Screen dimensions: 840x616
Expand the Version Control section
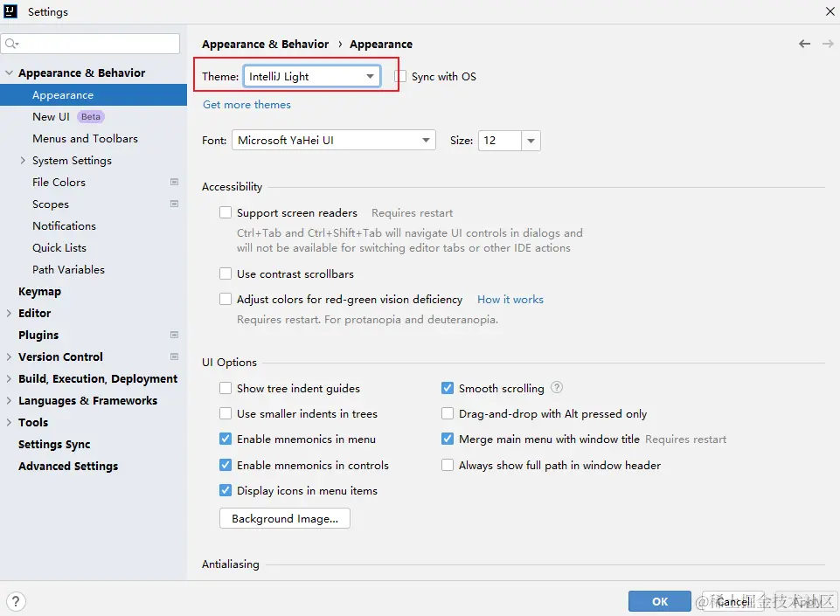tap(9, 356)
